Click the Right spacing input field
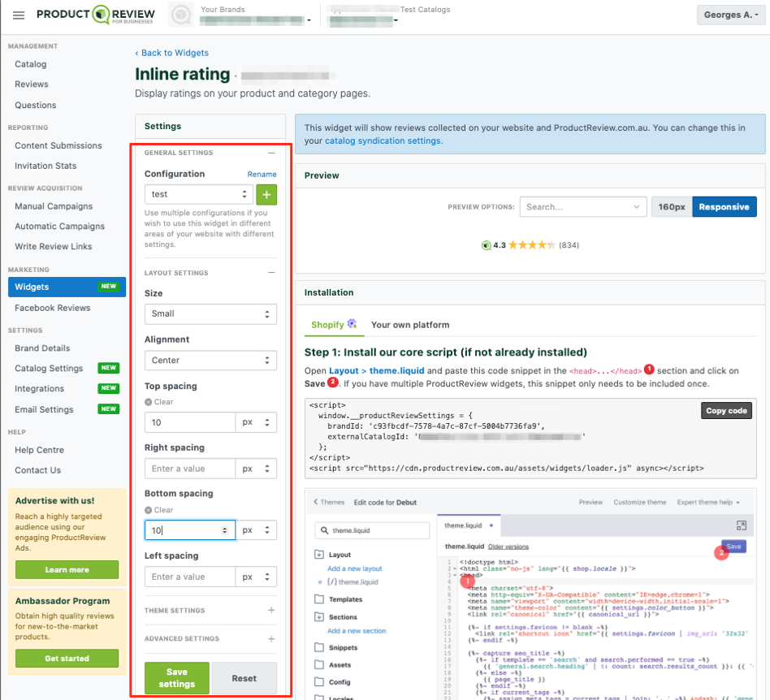This screenshot has height=700, width=770. [190, 469]
